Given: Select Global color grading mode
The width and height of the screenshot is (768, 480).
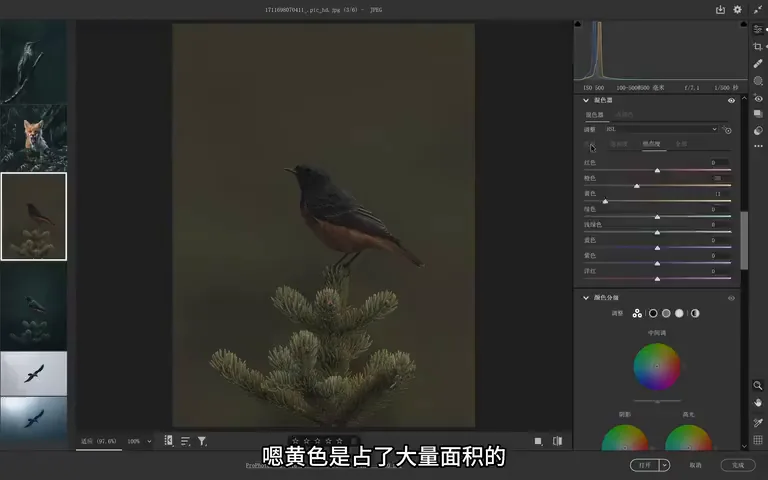Looking at the screenshot, I should tap(695, 313).
